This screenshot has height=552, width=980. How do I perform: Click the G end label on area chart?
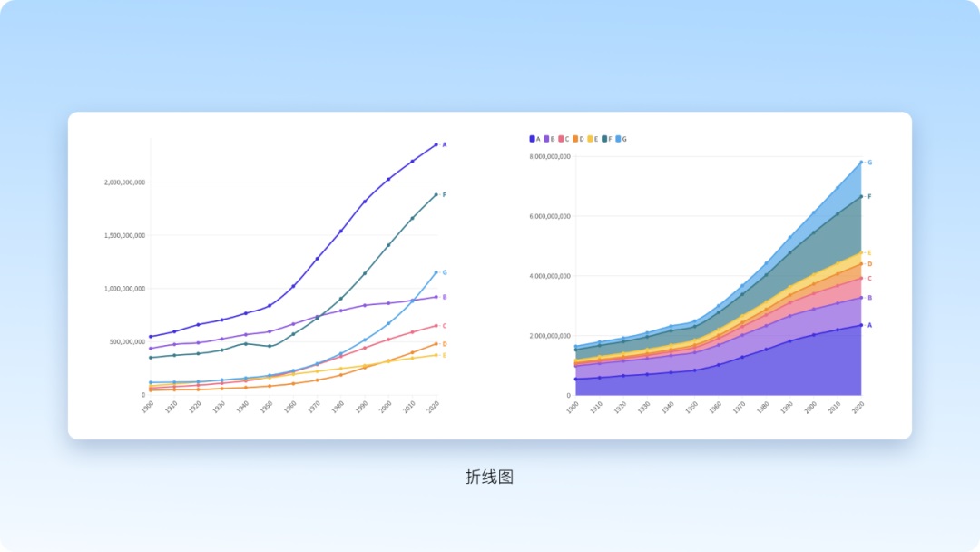tap(870, 163)
